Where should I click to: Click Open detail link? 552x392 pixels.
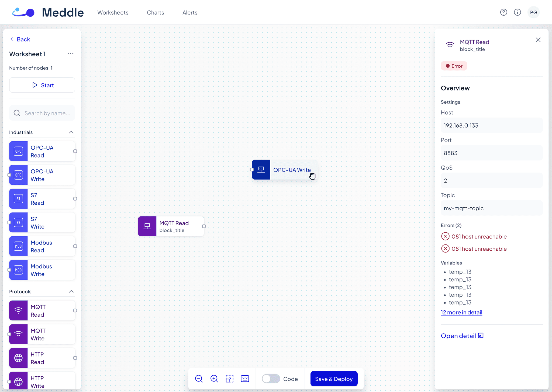tap(462, 336)
